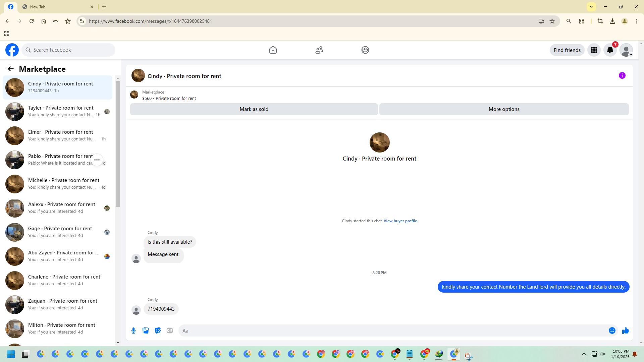Open the sticker picker icon
The image size is (644, 362).
pyautogui.click(x=158, y=330)
